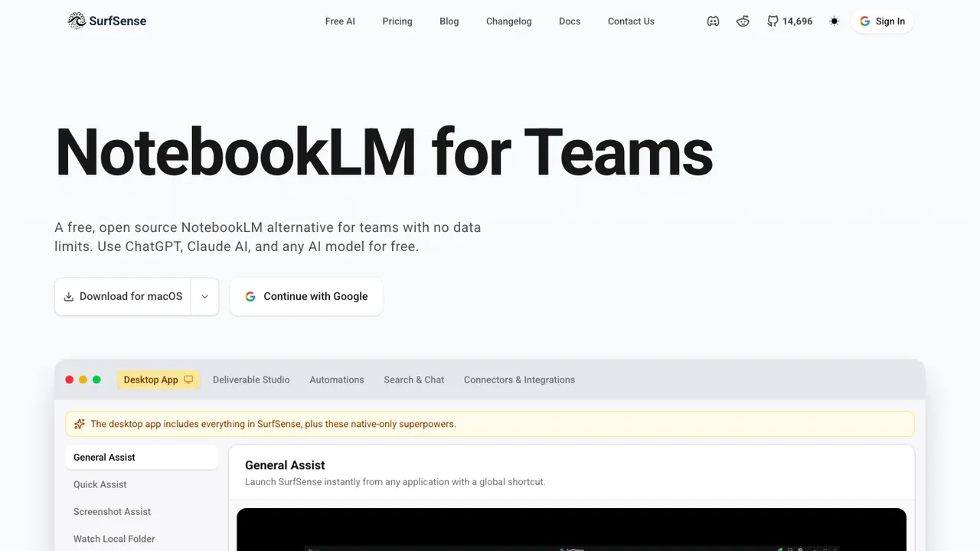Click Download for macOS button
Screen dimensions: 980x551
(122, 296)
